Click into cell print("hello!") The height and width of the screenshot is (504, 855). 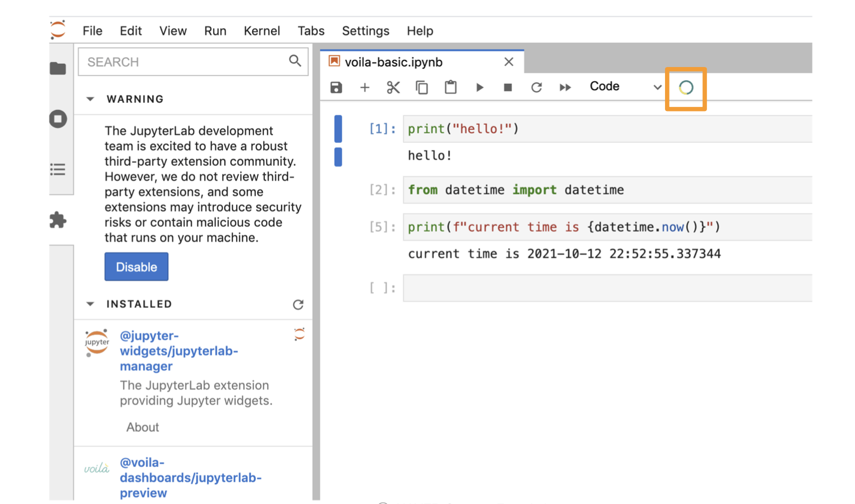tap(607, 129)
